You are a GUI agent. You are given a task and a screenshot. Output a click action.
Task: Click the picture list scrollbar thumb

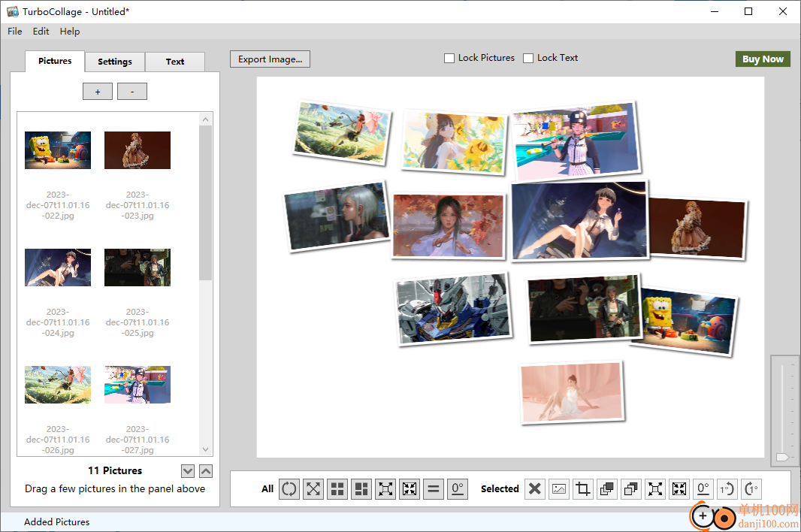click(x=205, y=203)
